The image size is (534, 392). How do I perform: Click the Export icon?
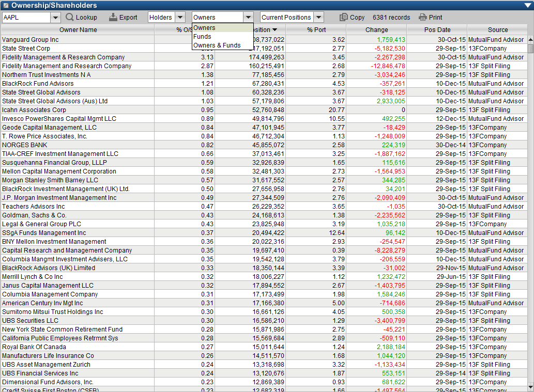tap(113, 17)
